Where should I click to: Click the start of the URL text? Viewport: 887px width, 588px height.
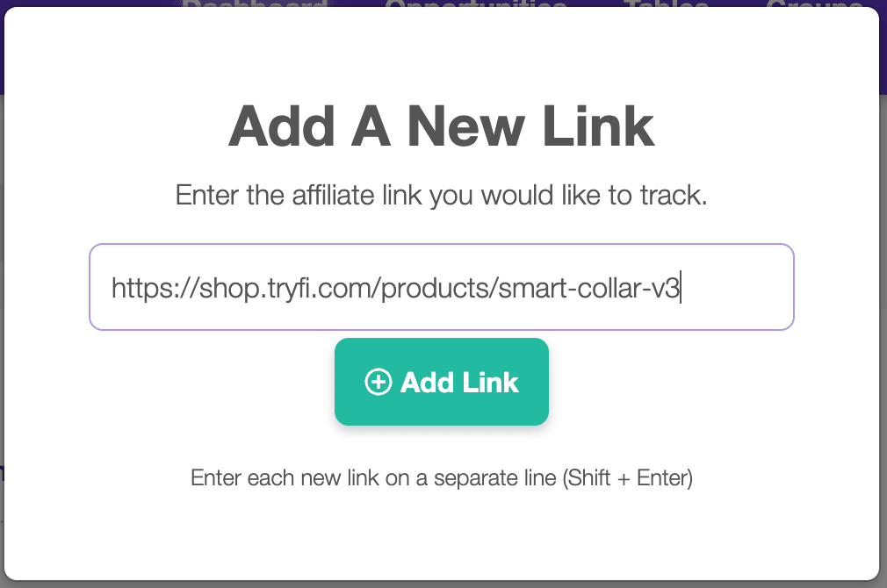pyautogui.click(x=112, y=287)
